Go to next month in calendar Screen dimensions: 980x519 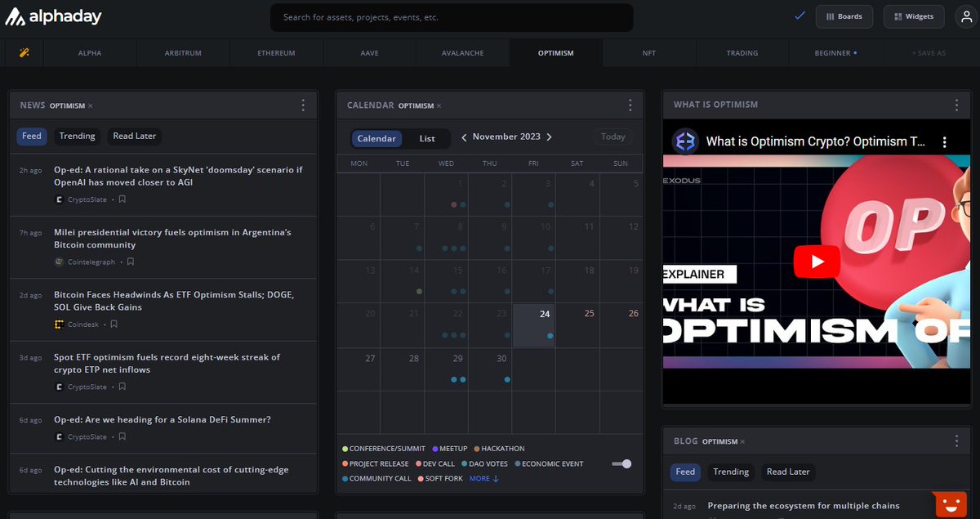pos(549,137)
